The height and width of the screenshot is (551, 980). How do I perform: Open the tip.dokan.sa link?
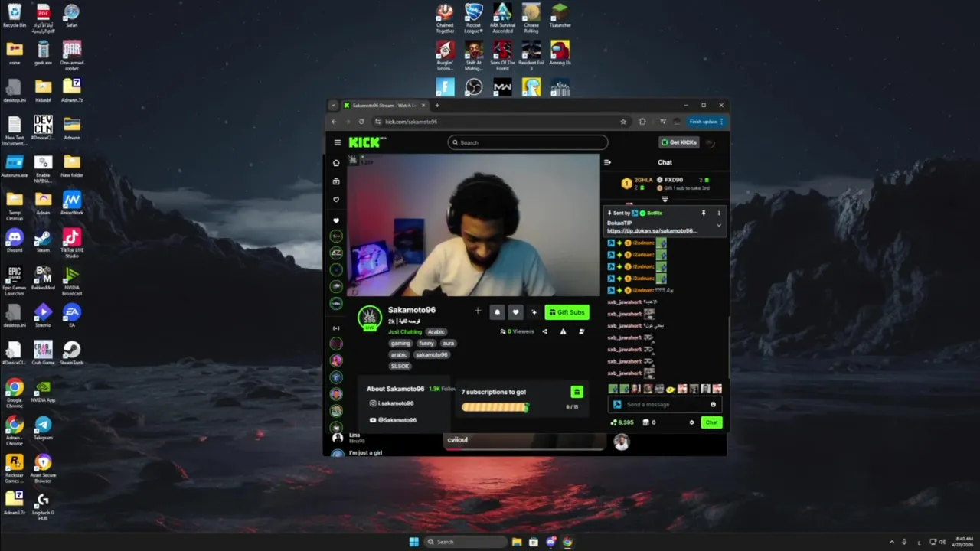point(652,230)
